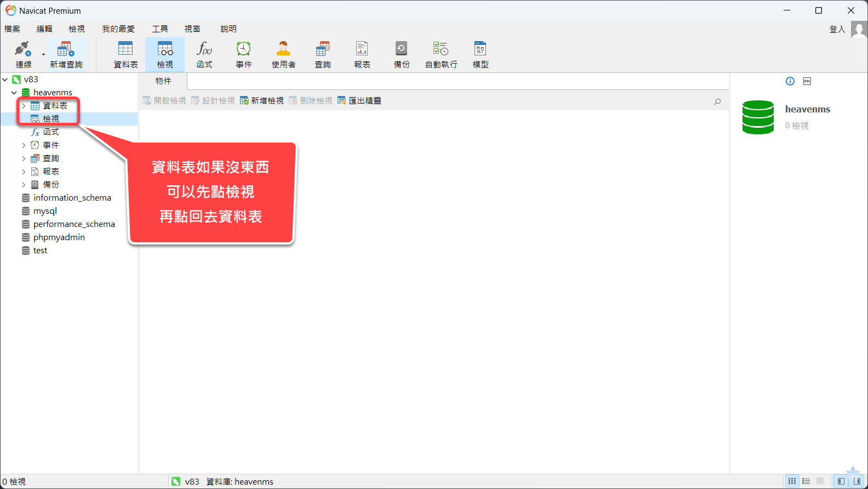This screenshot has height=489, width=868.
Task: Toggle the left navigation pane button
Action: [x=841, y=481]
